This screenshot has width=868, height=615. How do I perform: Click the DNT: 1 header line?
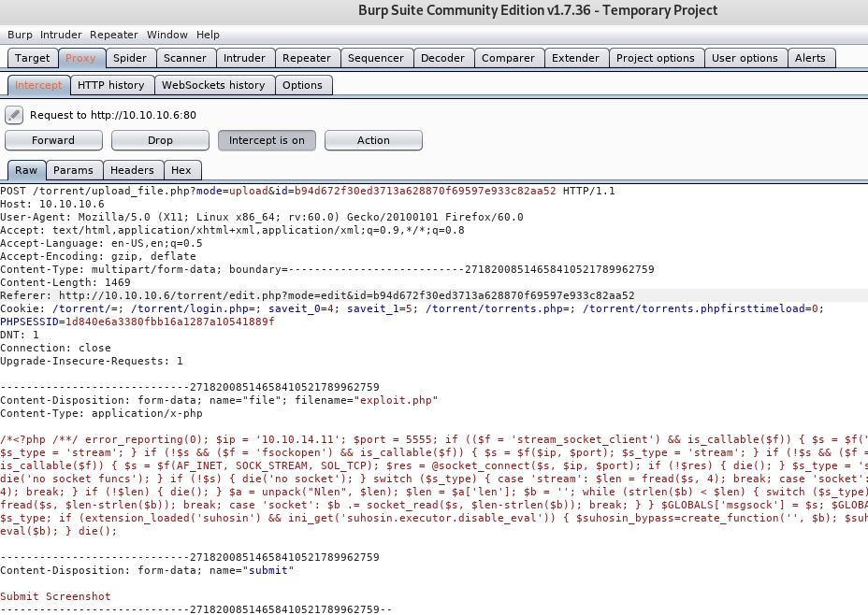(x=20, y=336)
